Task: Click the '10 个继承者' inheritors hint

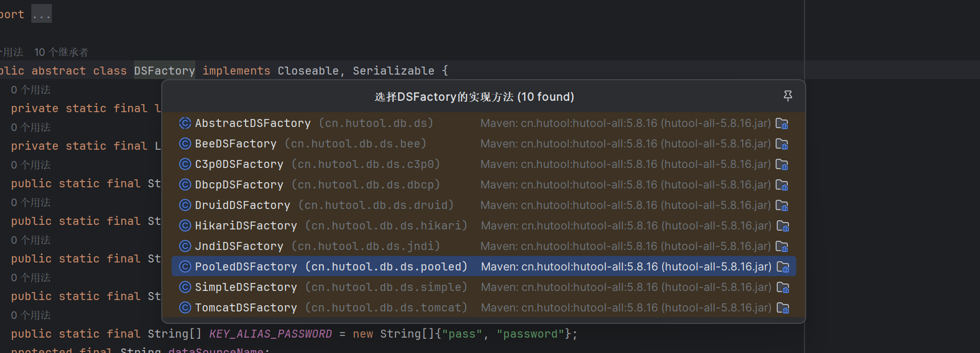Action: click(x=62, y=52)
